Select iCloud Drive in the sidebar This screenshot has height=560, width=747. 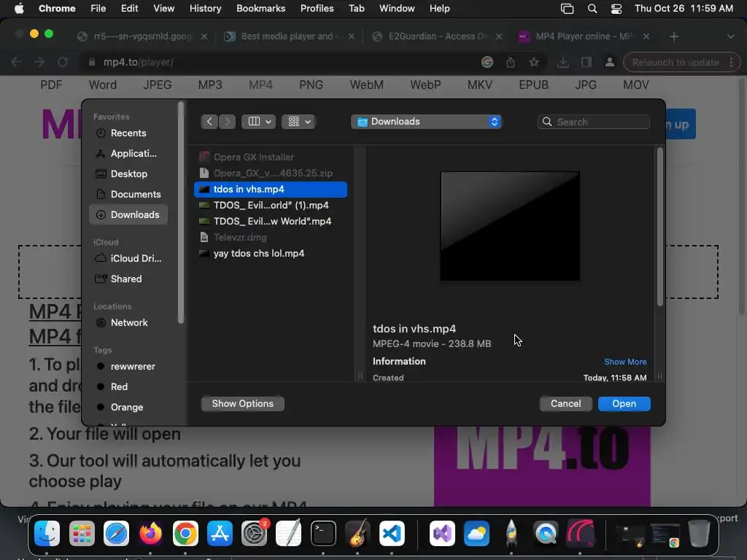click(128, 259)
